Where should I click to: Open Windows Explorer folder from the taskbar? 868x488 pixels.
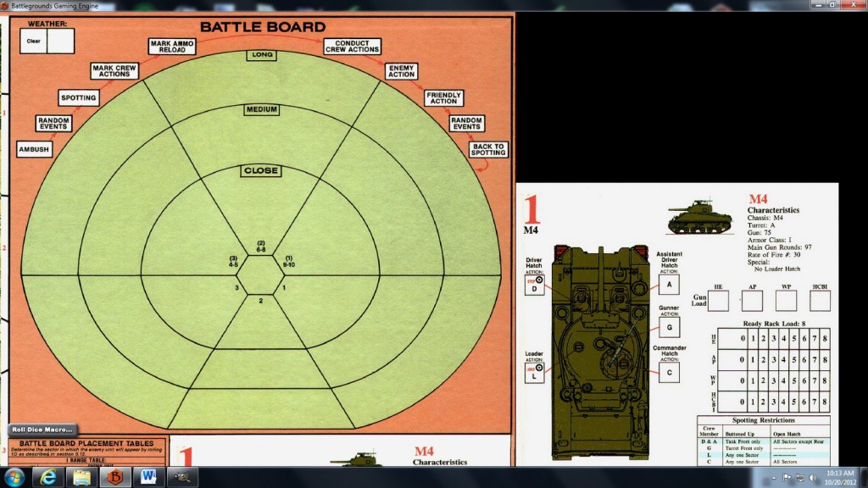click(81, 477)
